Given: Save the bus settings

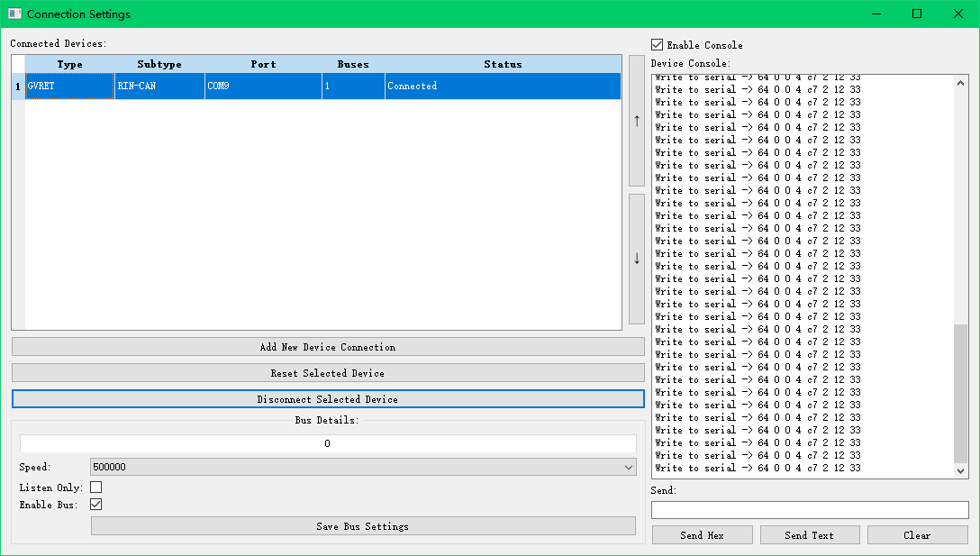Looking at the screenshot, I should (x=363, y=526).
